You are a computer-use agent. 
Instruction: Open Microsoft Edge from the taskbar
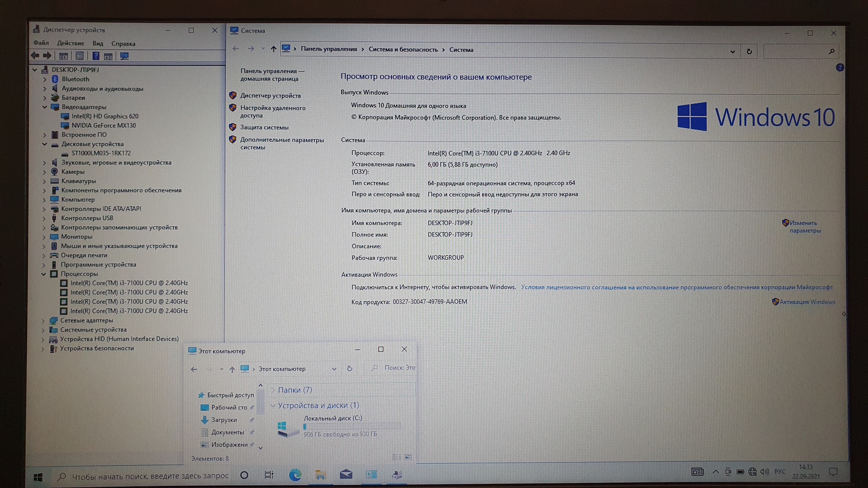[x=295, y=475]
